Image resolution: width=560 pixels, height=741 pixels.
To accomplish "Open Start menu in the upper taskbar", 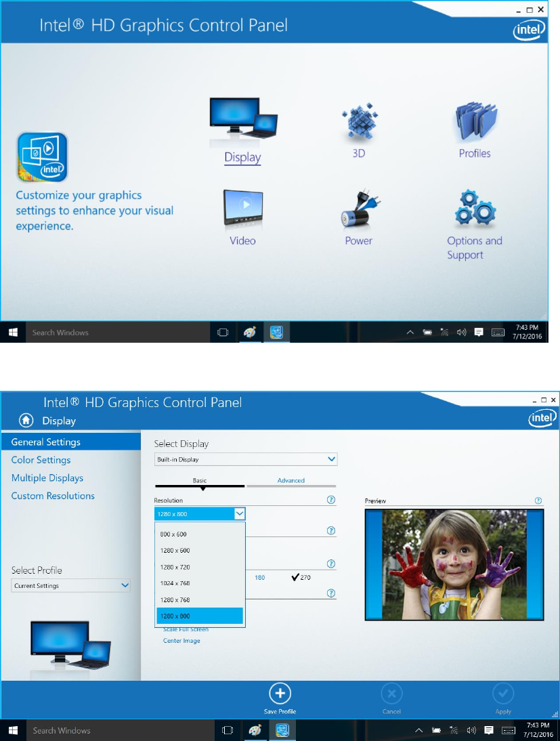I will coord(14,332).
